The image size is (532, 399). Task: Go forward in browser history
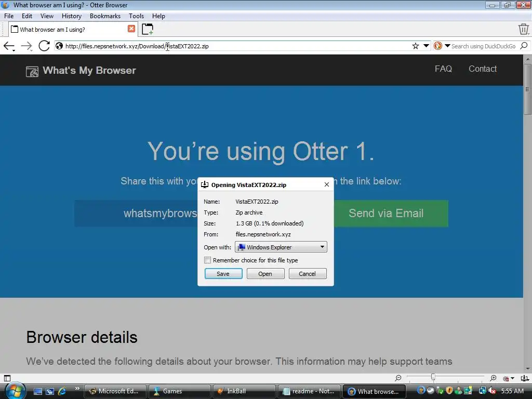click(x=26, y=46)
